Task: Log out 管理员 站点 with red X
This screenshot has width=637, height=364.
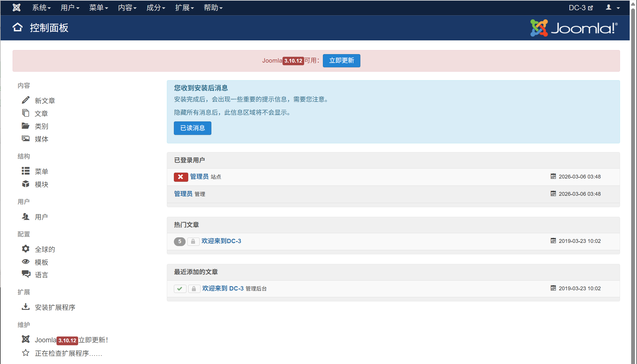Action: [181, 177]
